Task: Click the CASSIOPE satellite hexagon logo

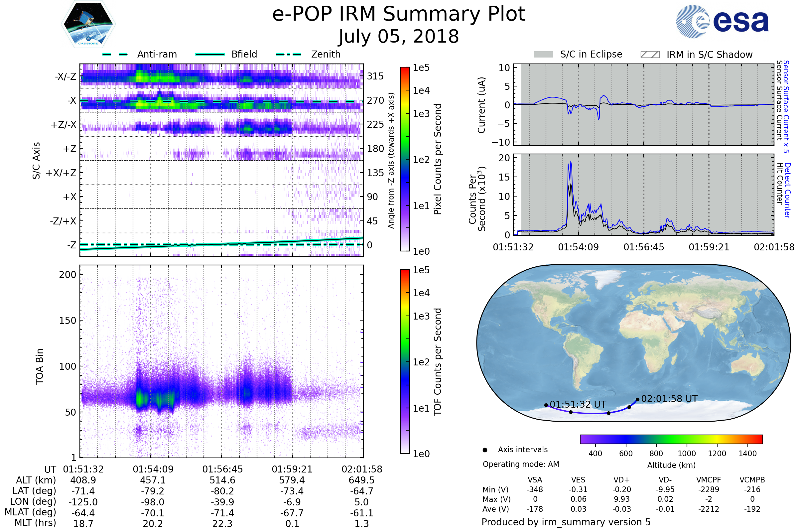Action: 88,24
